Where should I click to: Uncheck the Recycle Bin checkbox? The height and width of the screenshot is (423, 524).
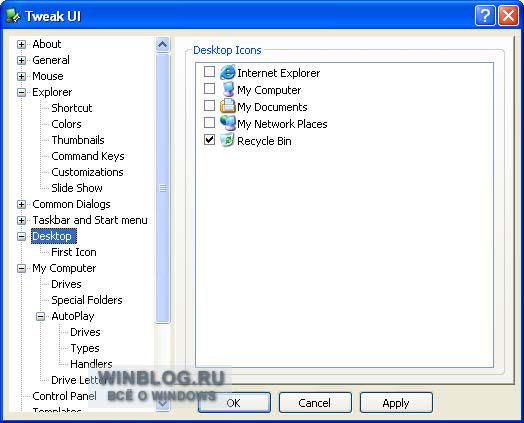[x=210, y=139]
